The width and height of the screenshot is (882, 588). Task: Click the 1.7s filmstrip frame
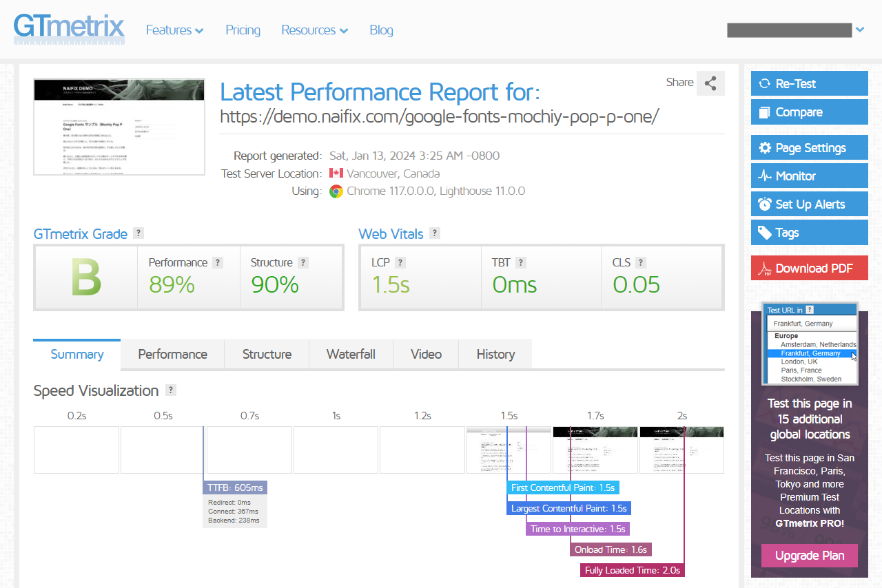click(595, 450)
